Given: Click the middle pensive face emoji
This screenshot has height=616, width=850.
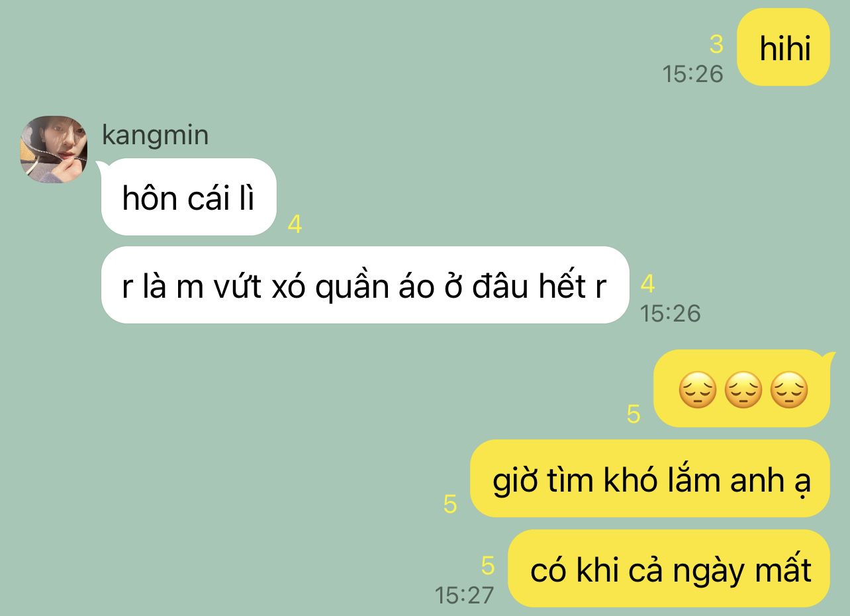Looking at the screenshot, I should (x=743, y=390).
